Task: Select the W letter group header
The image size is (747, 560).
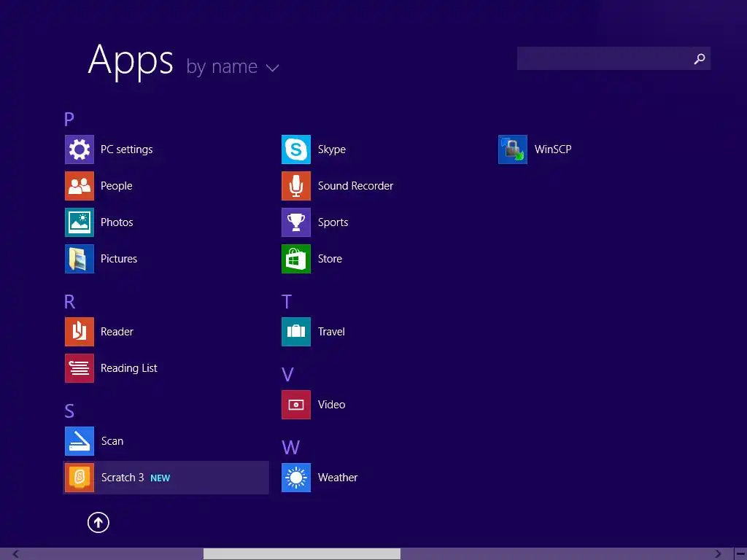Action: [x=290, y=448]
